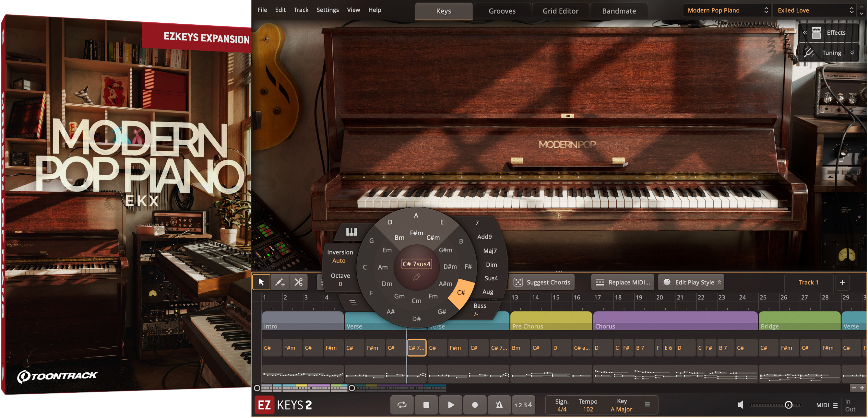Zoom in timeline with plus button
Screen dimensions: 868x418
tap(862, 388)
